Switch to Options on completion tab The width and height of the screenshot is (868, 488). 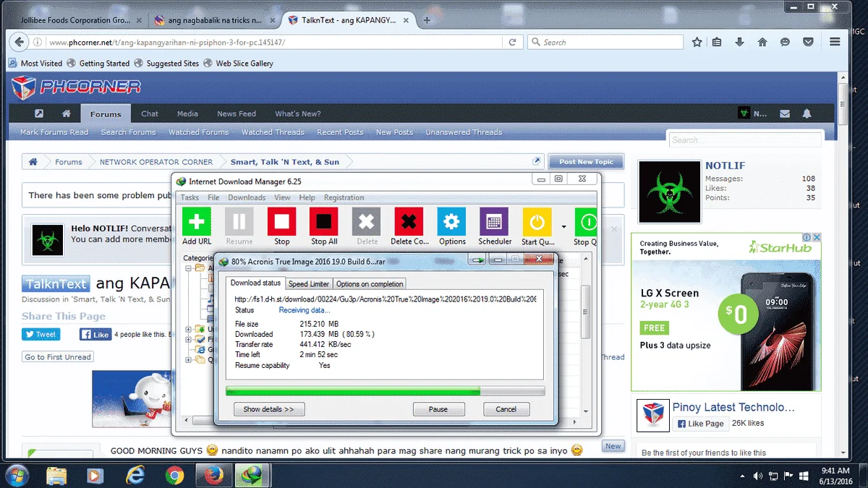(369, 284)
